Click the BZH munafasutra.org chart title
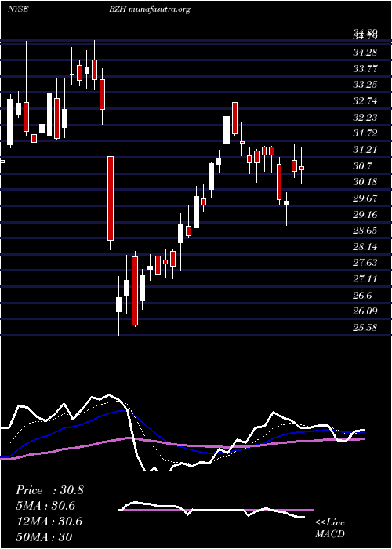 (150, 9)
